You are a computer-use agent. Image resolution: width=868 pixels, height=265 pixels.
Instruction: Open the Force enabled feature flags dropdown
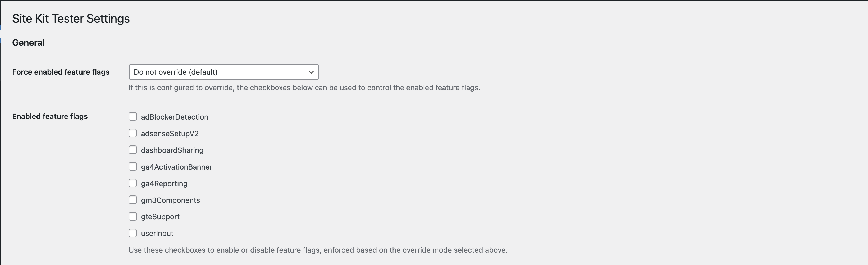coord(223,72)
